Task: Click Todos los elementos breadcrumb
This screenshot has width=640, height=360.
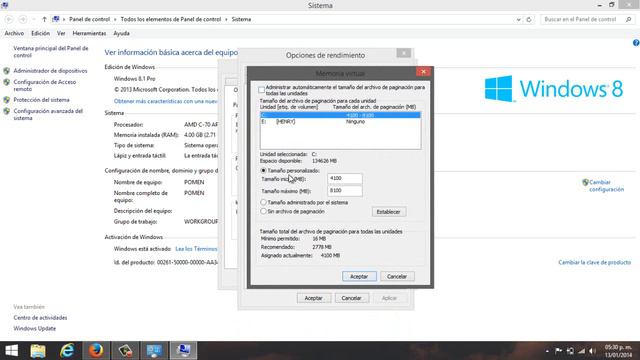Action: 171,19
